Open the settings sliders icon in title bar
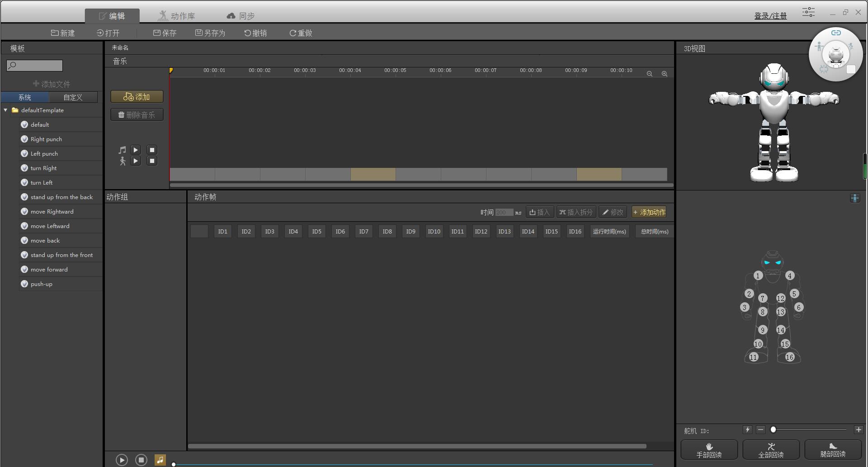Viewport: 868px width, 467px height. tap(808, 12)
